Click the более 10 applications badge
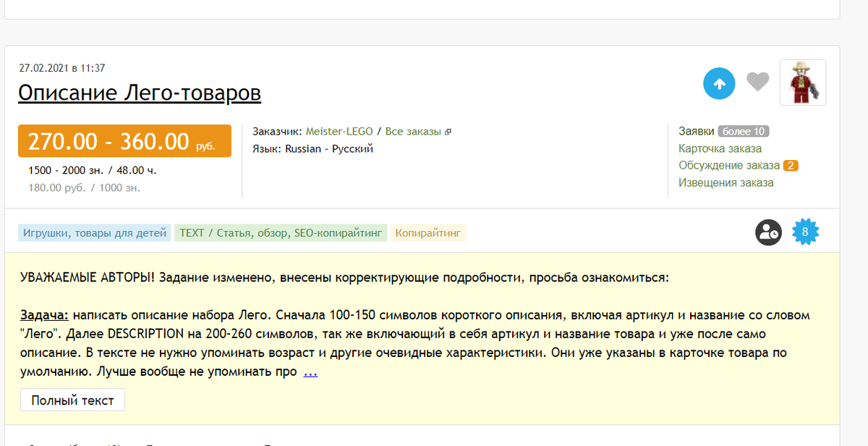The image size is (868, 446). click(x=743, y=131)
